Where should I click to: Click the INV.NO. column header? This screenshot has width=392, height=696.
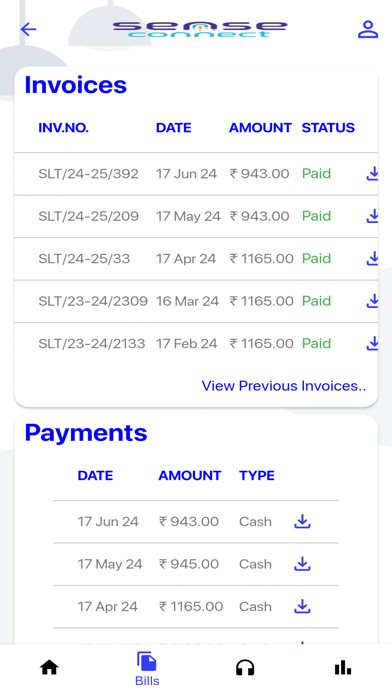point(63,128)
